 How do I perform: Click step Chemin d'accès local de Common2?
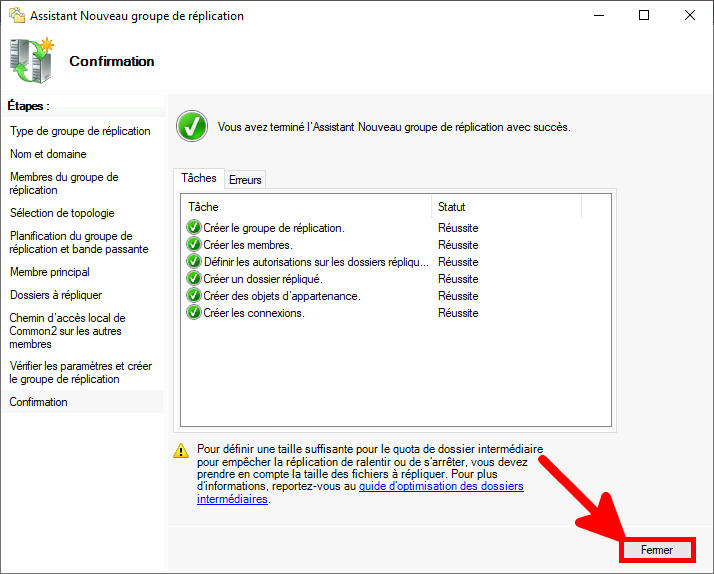tap(67, 331)
